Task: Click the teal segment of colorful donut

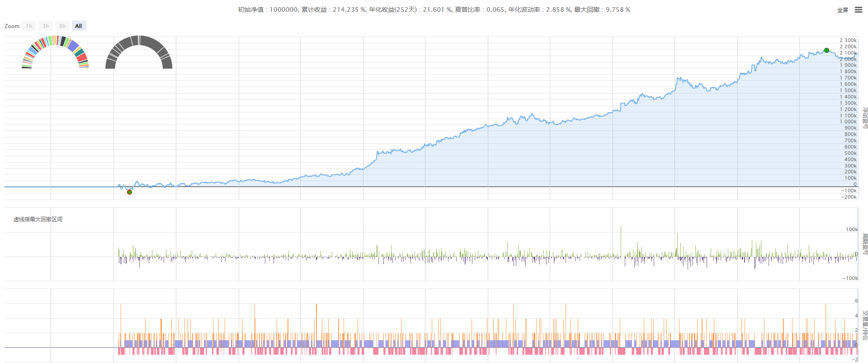Action: pyautogui.click(x=79, y=52)
